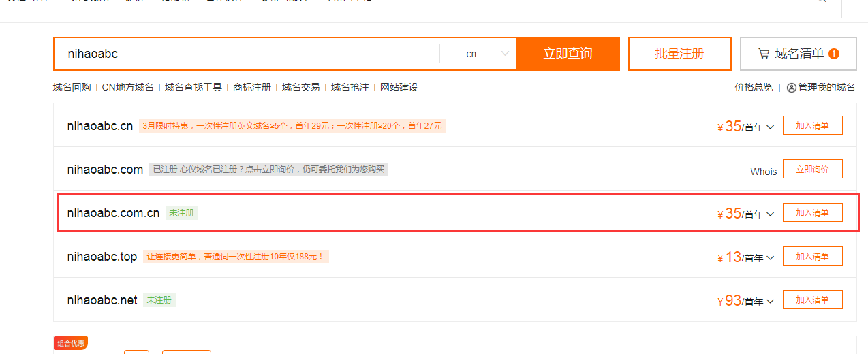
Task: Click the nihaoabc.cn domain name
Action: (x=100, y=126)
